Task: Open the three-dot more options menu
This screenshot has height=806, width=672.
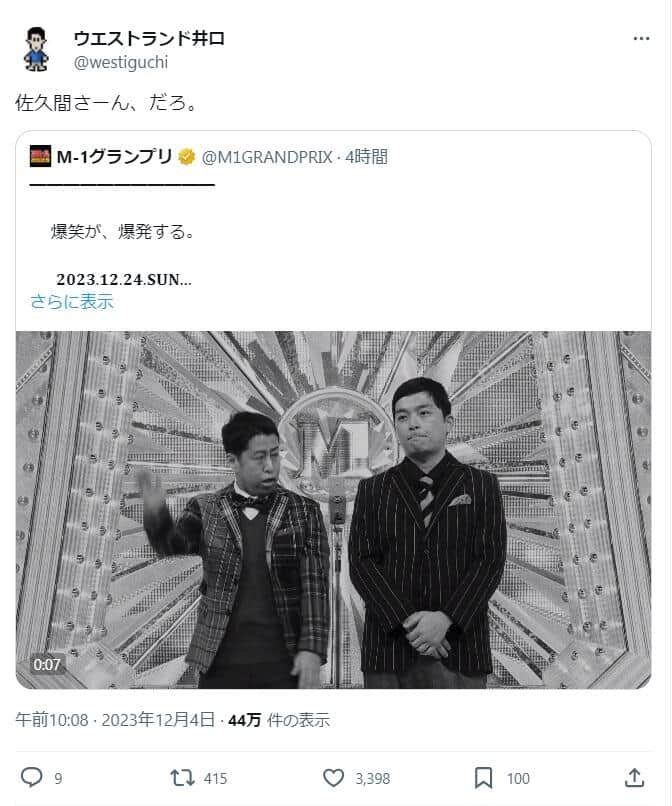Action: (641, 39)
